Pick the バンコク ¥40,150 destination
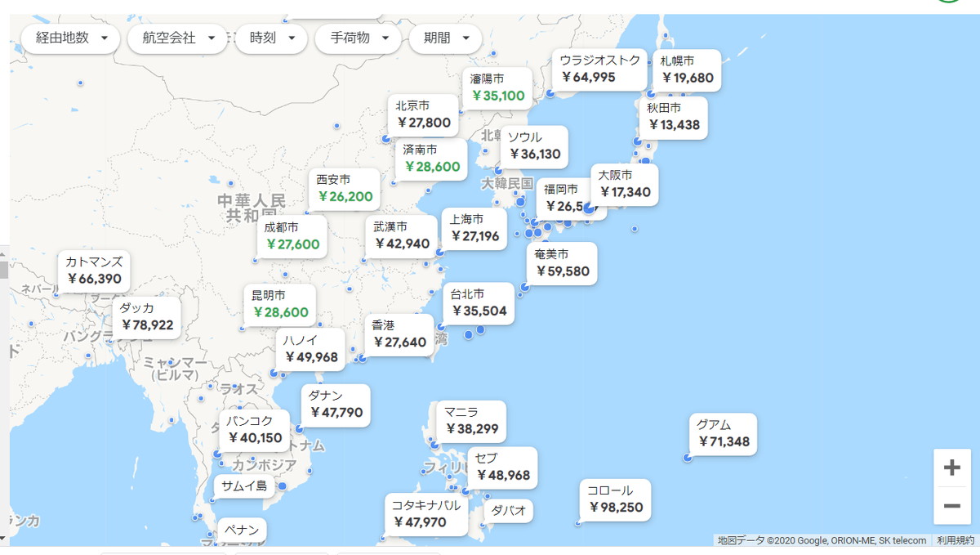This screenshot has width=980, height=555. (254, 430)
